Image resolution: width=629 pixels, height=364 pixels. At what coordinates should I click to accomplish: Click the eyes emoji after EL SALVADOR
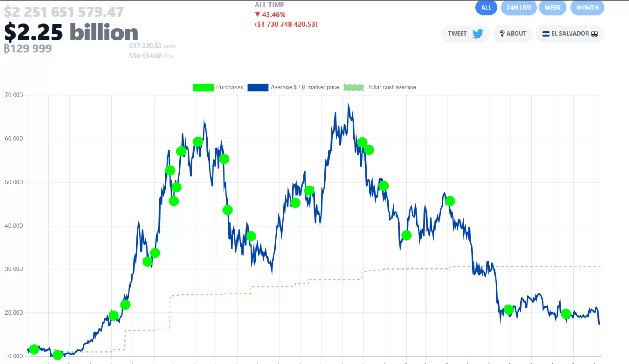pyautogui.click(x=595, y=34)
